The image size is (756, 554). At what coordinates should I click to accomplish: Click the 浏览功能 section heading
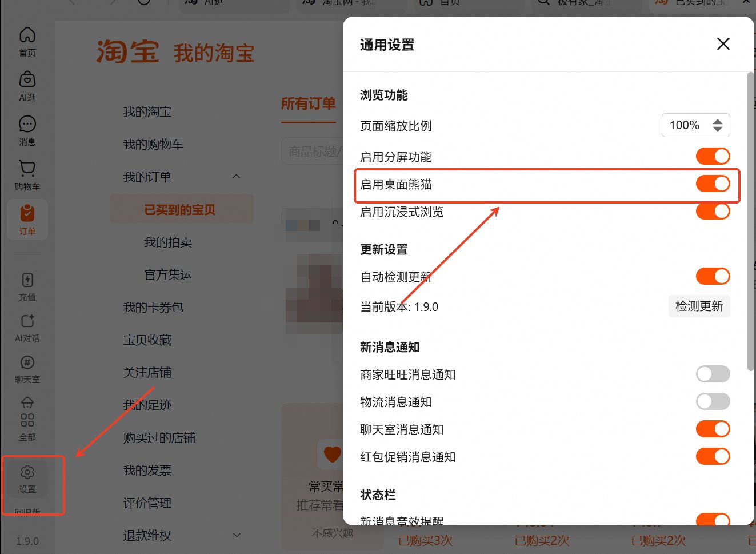click(384, 95)
